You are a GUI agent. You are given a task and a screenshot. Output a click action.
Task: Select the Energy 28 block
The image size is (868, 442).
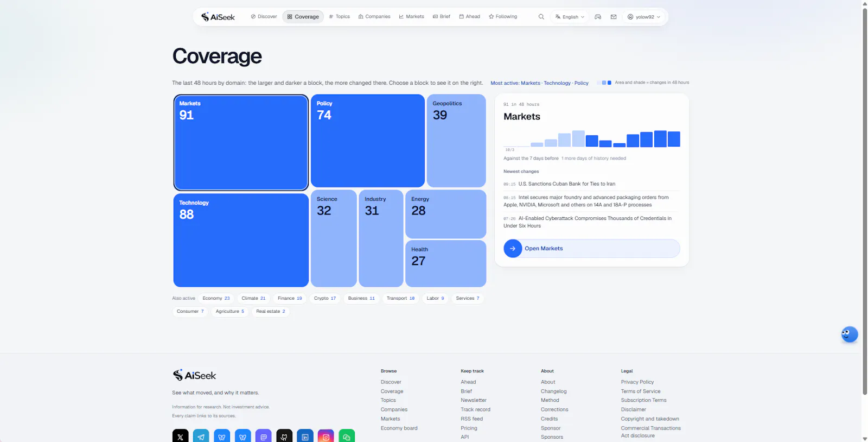pyautogui.click(x=445, y=214)
